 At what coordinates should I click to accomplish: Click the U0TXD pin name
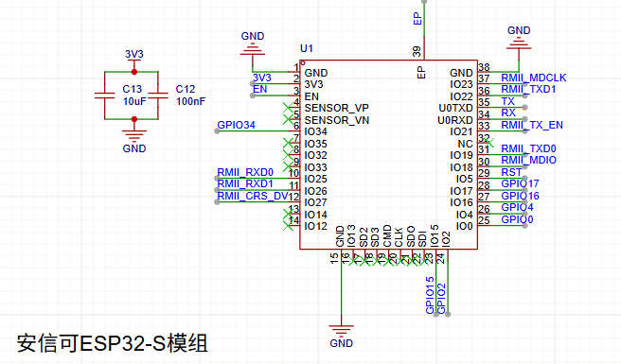[456, 108]
